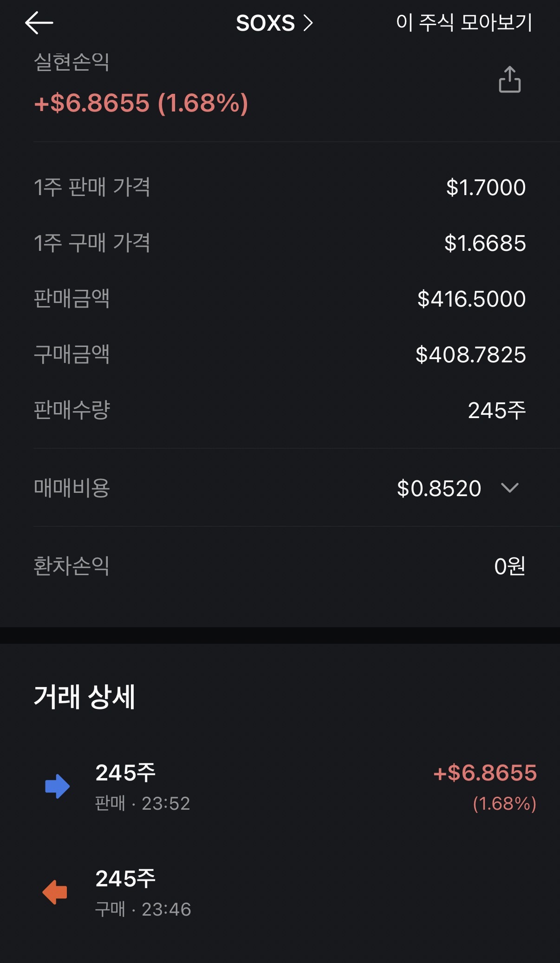Tap the $1.6685 purchase price value

coord(485,243)
